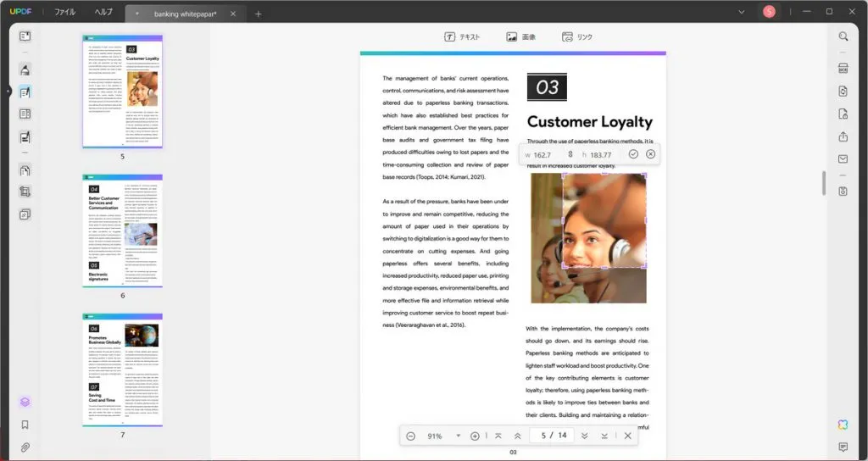Select the Edit PDF tool
The image size is (868, 461).
pyautogui.click(x=25, y=92)
